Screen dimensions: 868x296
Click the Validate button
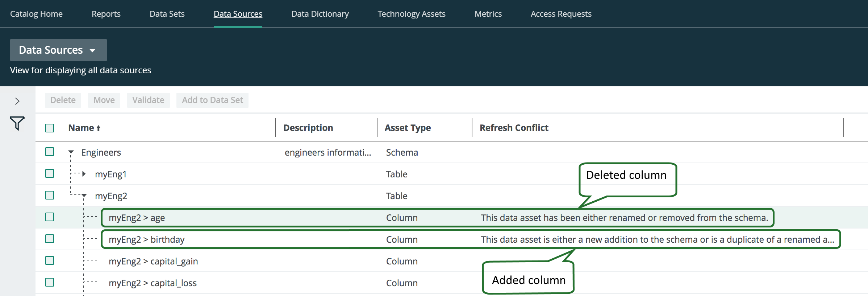[x=148, y=100]
